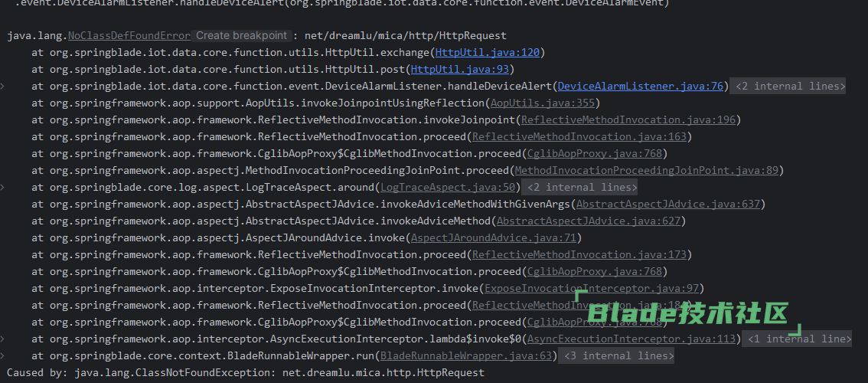The height and width of the screenshot is (383, 868).
Task: Click gutter fold arrow beside LogTraceAspect.around line
Action: (3, 188)
